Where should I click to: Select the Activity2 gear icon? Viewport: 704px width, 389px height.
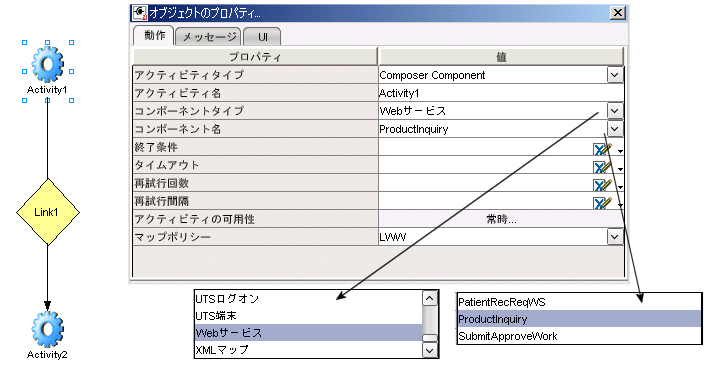point(48,330)
